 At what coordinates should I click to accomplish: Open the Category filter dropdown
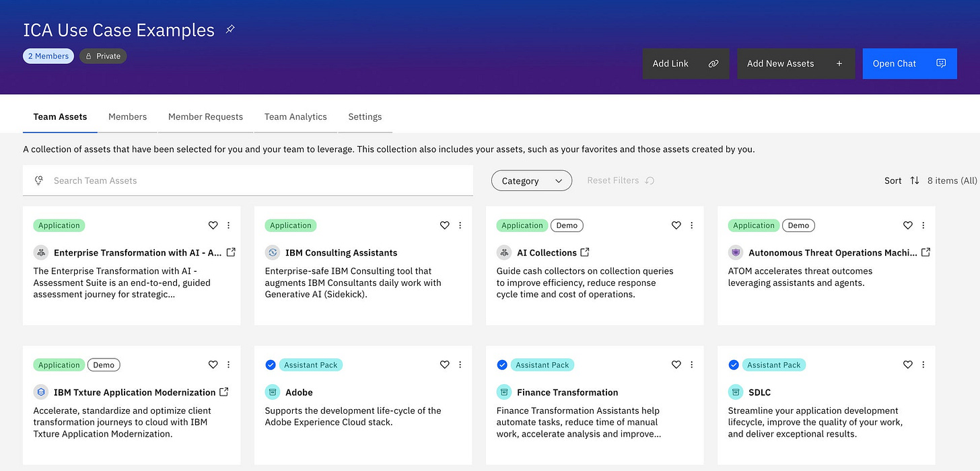[x=532, y=180]
